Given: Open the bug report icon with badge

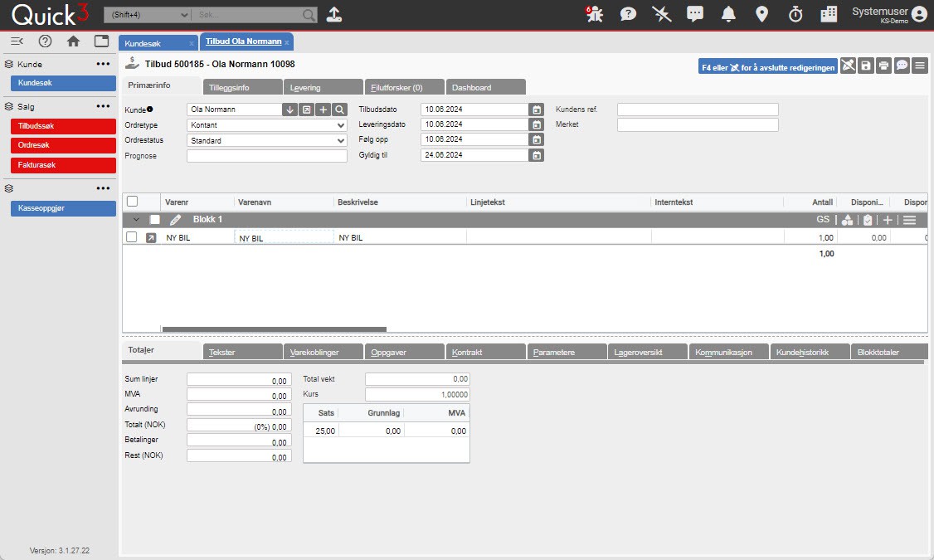Looking at the screenshot, I should pyautogui.click(x=594, y=14).
